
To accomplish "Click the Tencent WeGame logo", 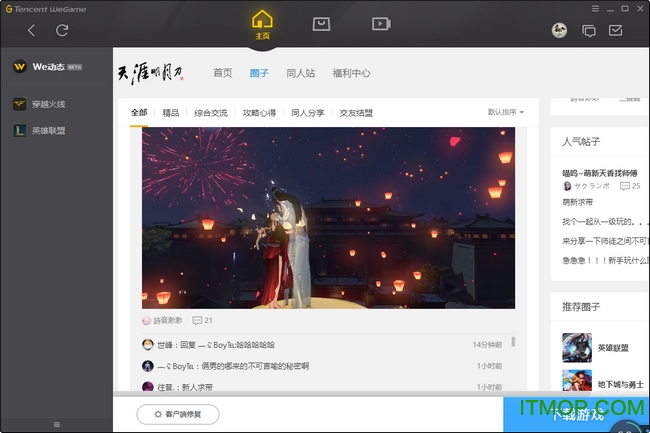I will [46, 9].
